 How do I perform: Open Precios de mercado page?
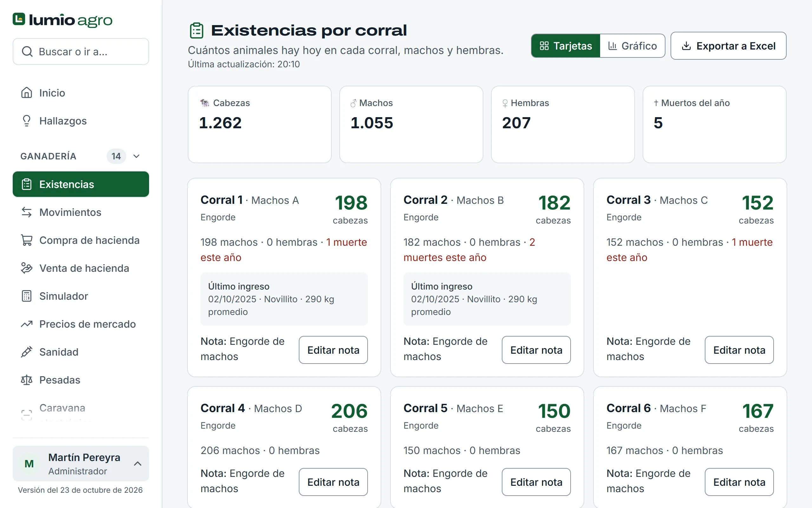81,324
